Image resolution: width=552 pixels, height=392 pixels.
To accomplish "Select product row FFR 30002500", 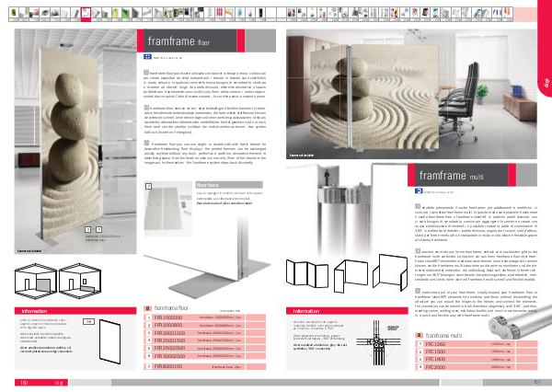I will [x=205, y=356].
